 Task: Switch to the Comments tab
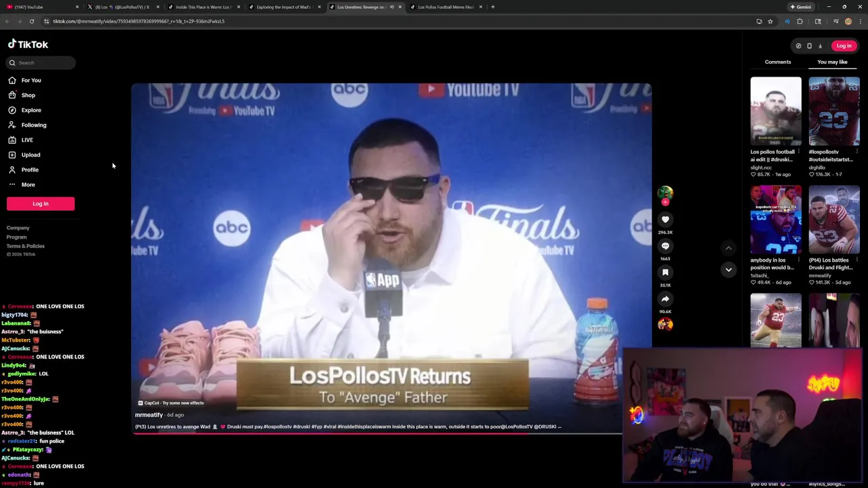pos(778,62)
